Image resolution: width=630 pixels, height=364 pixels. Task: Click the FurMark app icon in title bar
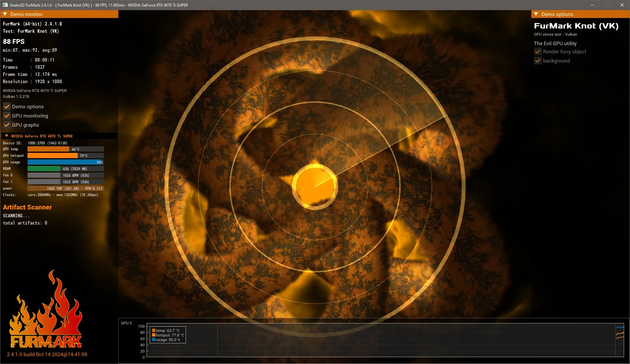(5, 5)
